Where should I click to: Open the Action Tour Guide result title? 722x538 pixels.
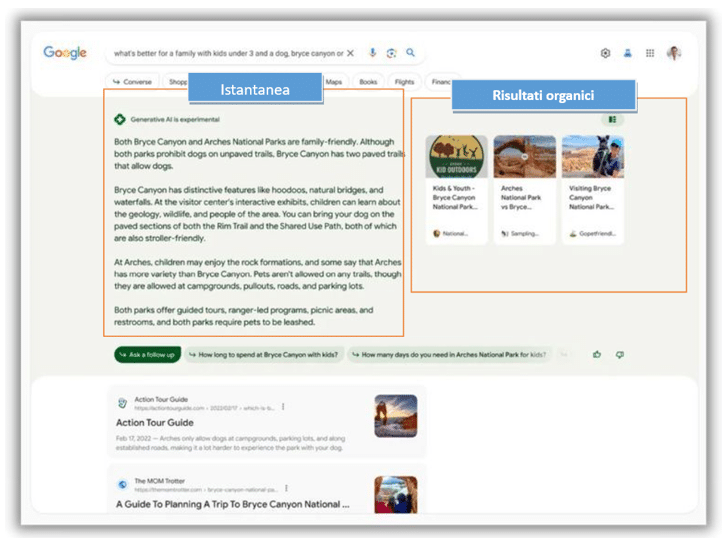point(155,422)
